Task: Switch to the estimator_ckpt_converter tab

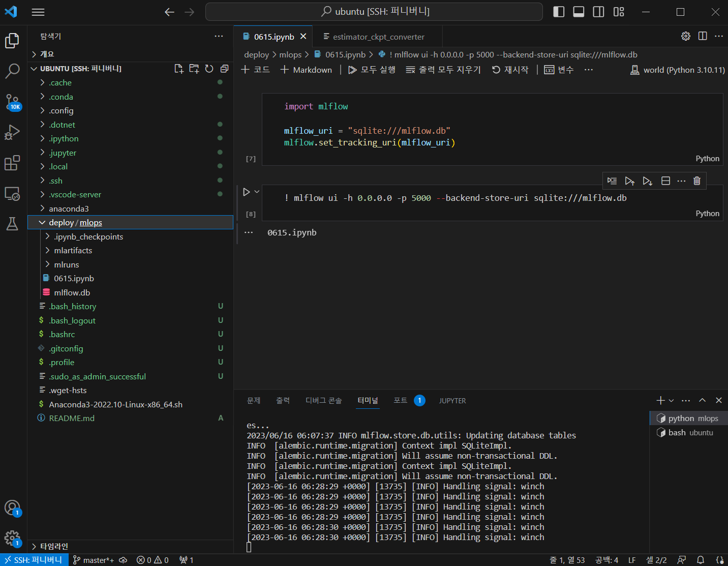Action: tap(378, 37)
